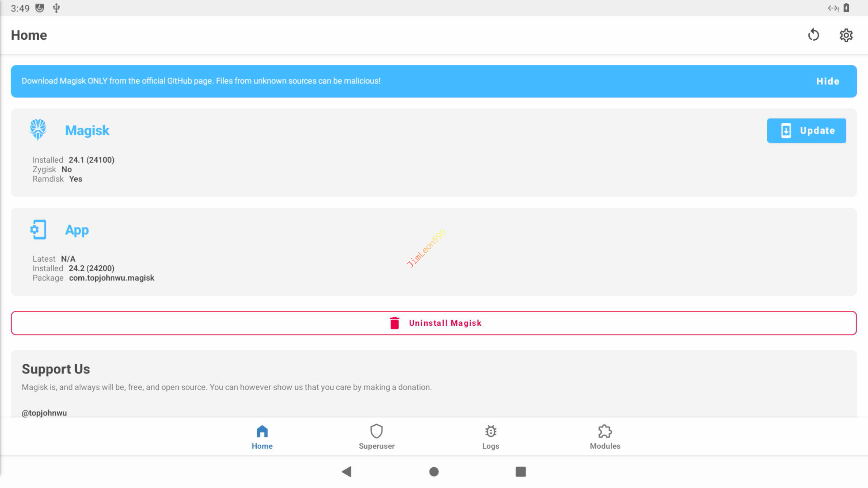Open recent apps square button

520,471
